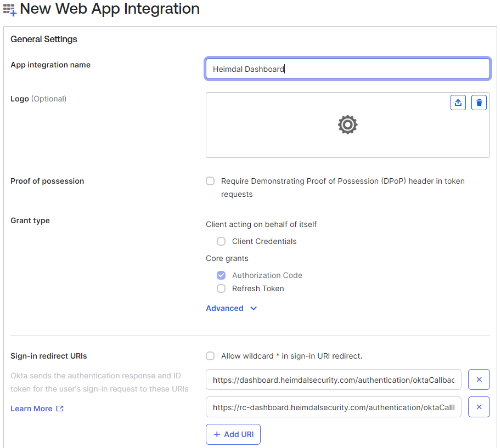
Task: Click the upload logo icon button
Action: pyautogui.click(x=458, y=103)
